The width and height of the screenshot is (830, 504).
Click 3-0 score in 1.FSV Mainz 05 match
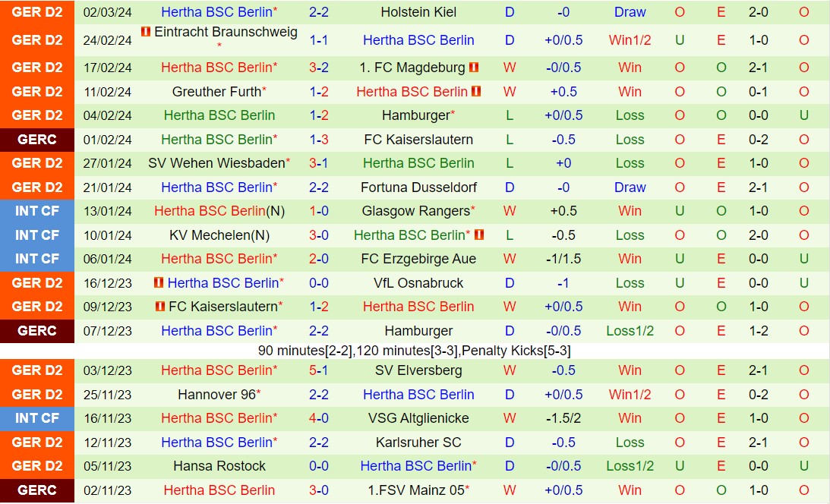[x=319, y=490]
